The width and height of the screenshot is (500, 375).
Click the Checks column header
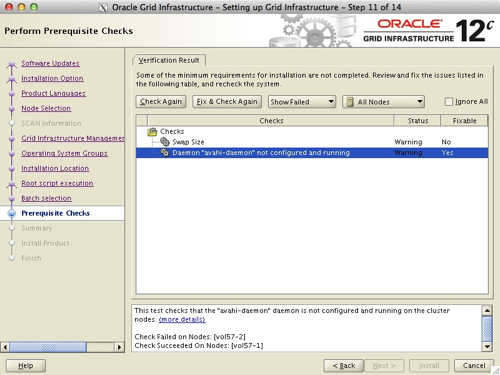pos(271,121)
